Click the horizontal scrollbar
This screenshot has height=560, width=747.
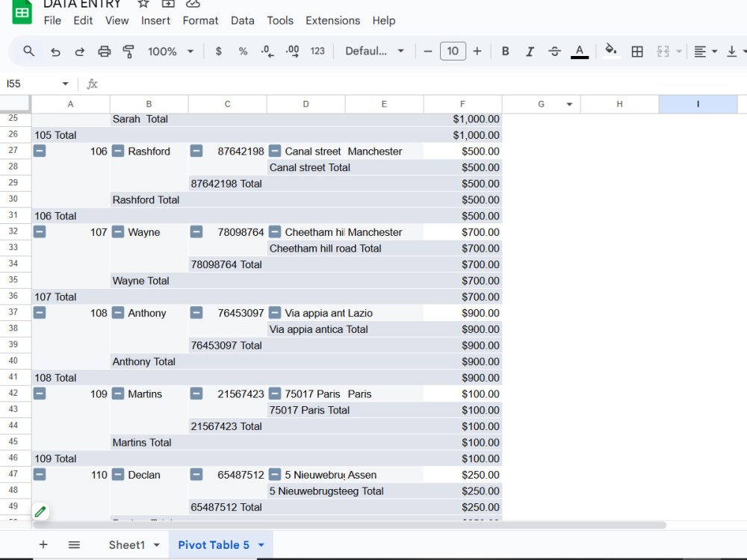(350, 525)
